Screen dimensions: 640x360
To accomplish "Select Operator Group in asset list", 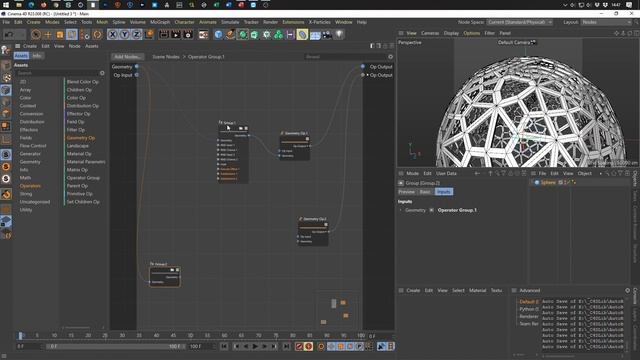I will [x=83, y=178].
